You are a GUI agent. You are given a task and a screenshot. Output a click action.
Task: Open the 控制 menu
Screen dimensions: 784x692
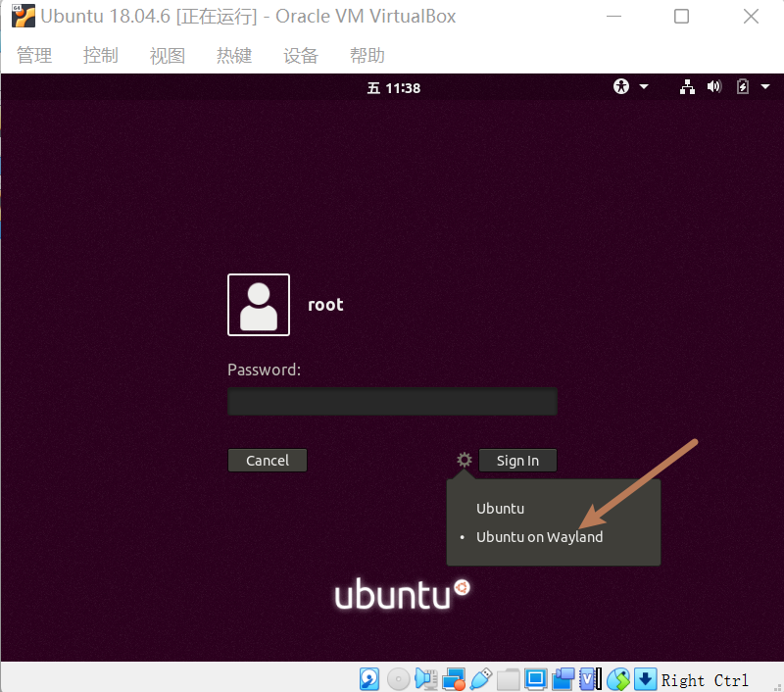pos(101,55)
